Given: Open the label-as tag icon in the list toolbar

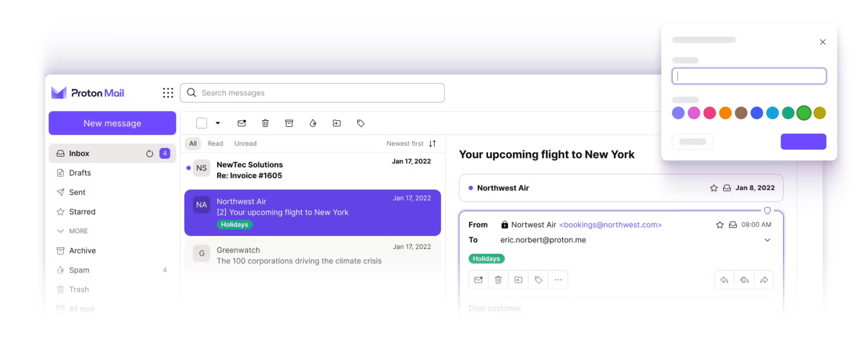Looking at the screenshot, I should click(x=360, y=123).
